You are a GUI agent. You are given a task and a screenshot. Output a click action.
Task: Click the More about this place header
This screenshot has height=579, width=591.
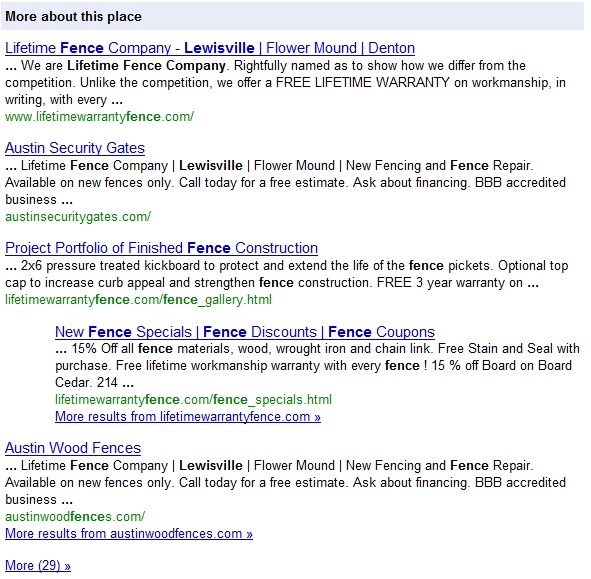(x=73, y=17)
